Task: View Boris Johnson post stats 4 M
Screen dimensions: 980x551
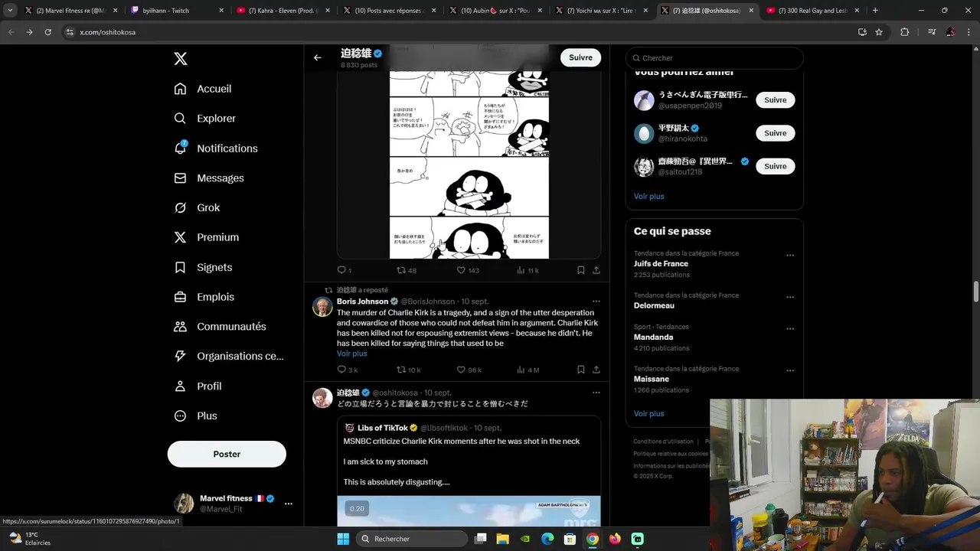Action: click(x=528, y=370)
